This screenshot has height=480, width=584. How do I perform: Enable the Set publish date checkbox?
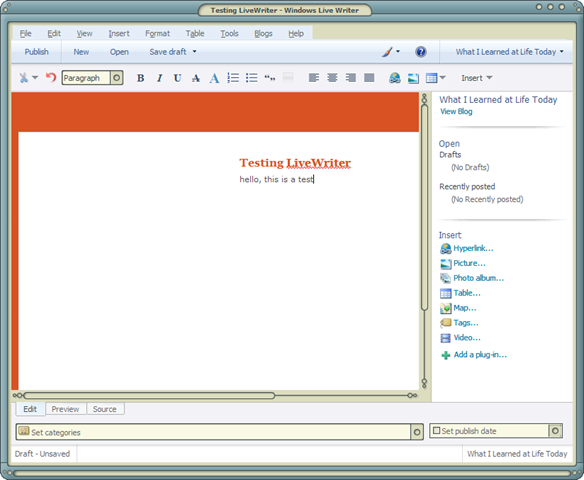click(437, 430)
